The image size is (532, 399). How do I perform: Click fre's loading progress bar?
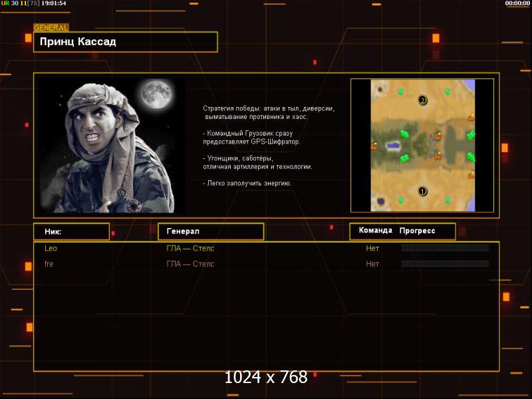pyautogui.click(x=445, y=263)
